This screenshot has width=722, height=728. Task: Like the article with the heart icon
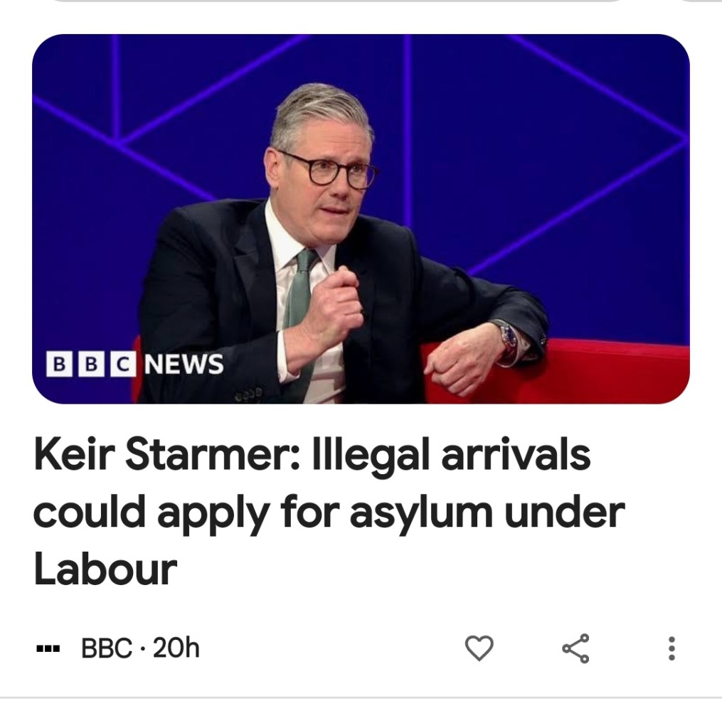tap(479, 648)
